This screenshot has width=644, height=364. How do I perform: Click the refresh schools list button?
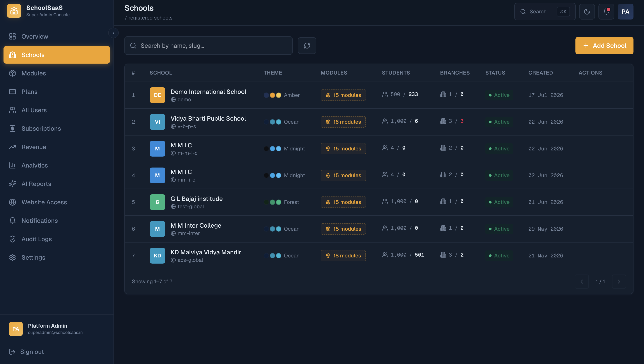(x=307, y=46)
